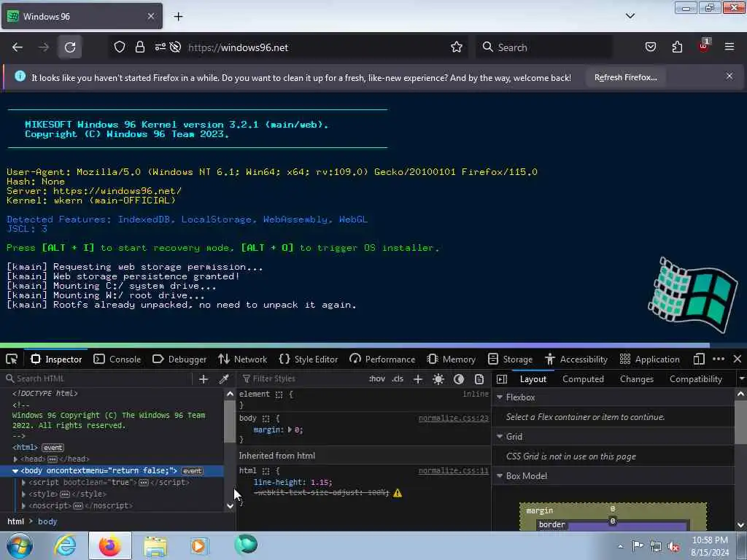Toggle dark color scheme simulation
This screenshot has height=560, width=747.
(459, 379)
